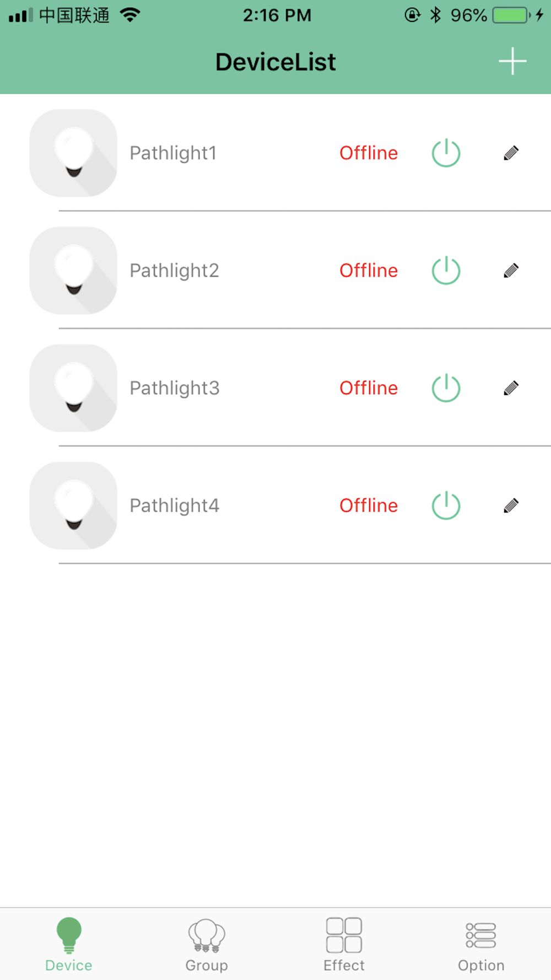
Task: Click the pencil icon beside Pathlight3
Action: [x=511, y=388]
